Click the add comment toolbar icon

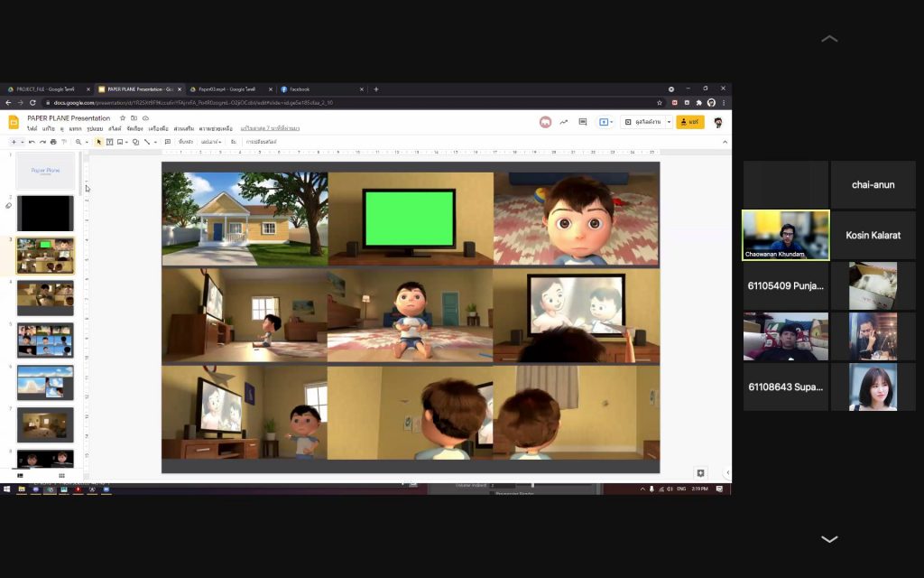tap(167, 142)
